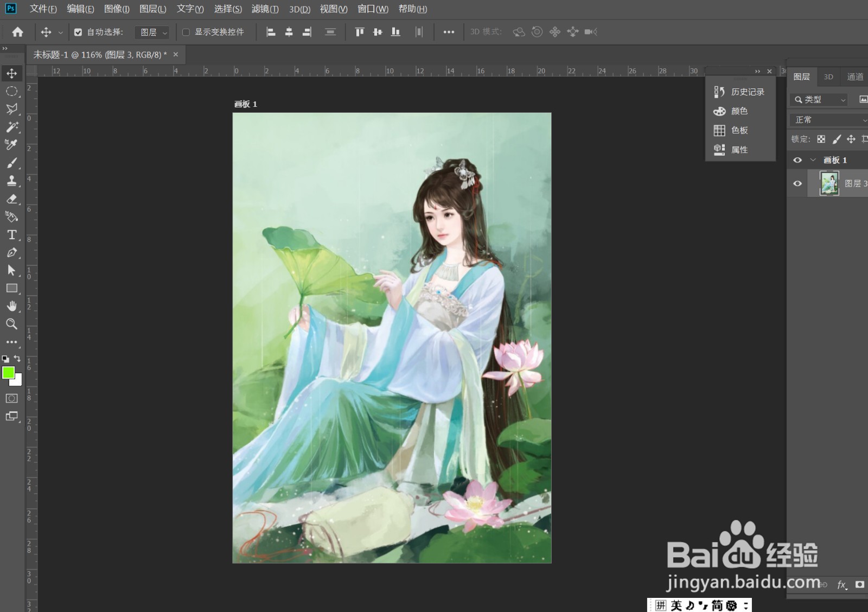This screenshot has width=868, height=612.
Task: Change the screen mode
Action: tap(11, 416)
